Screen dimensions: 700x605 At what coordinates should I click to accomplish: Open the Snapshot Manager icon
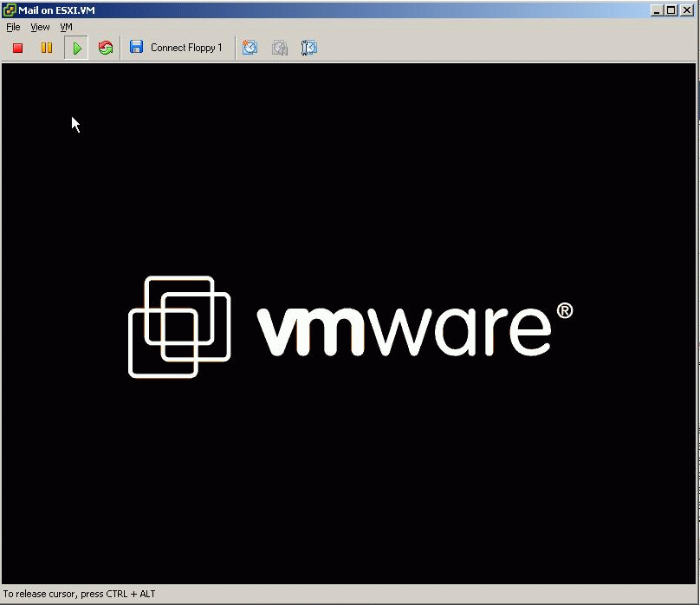309,48
